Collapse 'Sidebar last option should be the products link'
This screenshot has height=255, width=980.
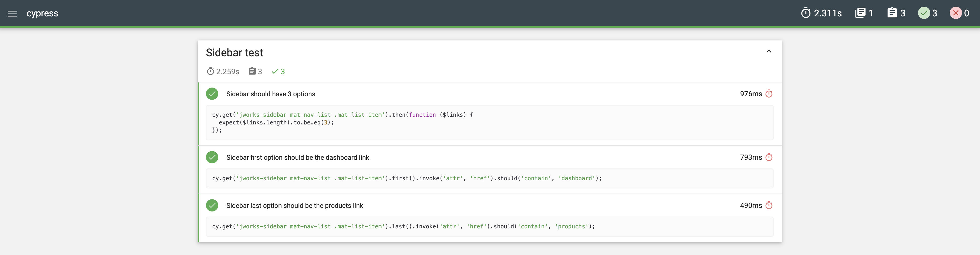490,206
